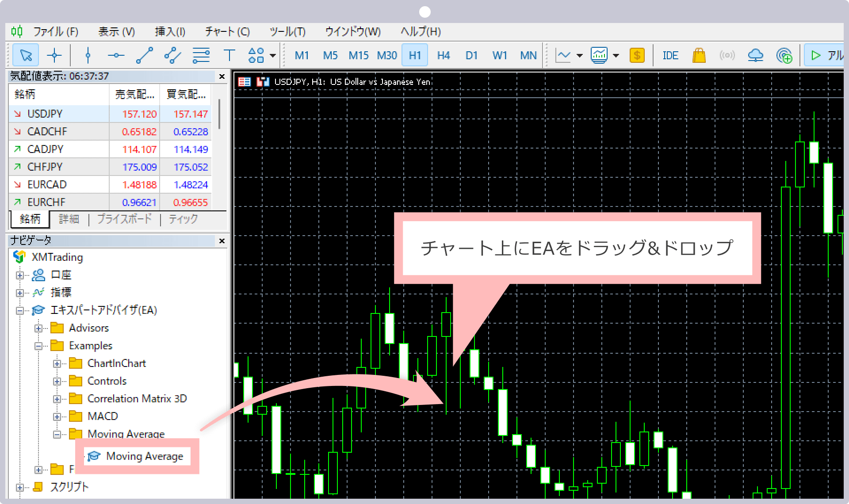Pick the Fibonacci retracement tool
Screen dimensions: 849x504
point(201,55)
